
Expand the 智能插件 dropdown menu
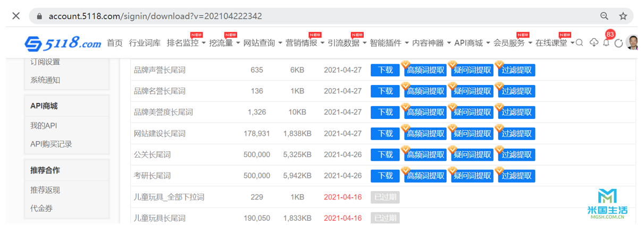pyautogui.click(x=389, y=43)
